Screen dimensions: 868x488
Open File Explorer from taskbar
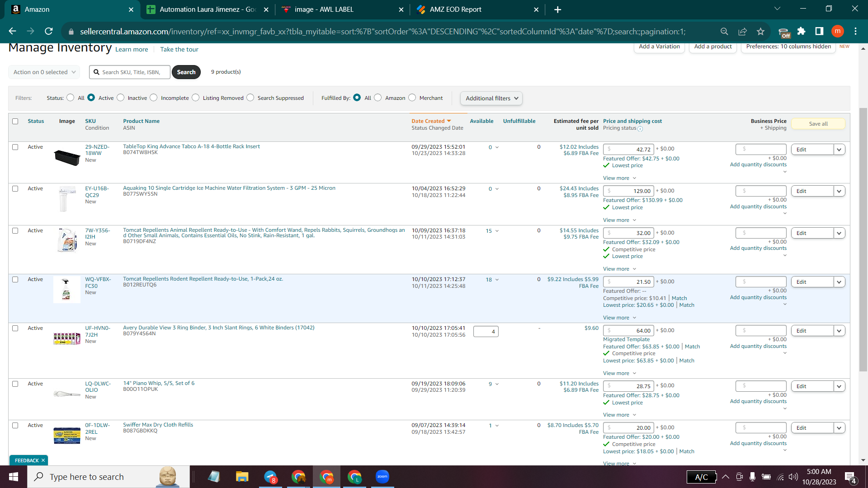tap(242, 477)
